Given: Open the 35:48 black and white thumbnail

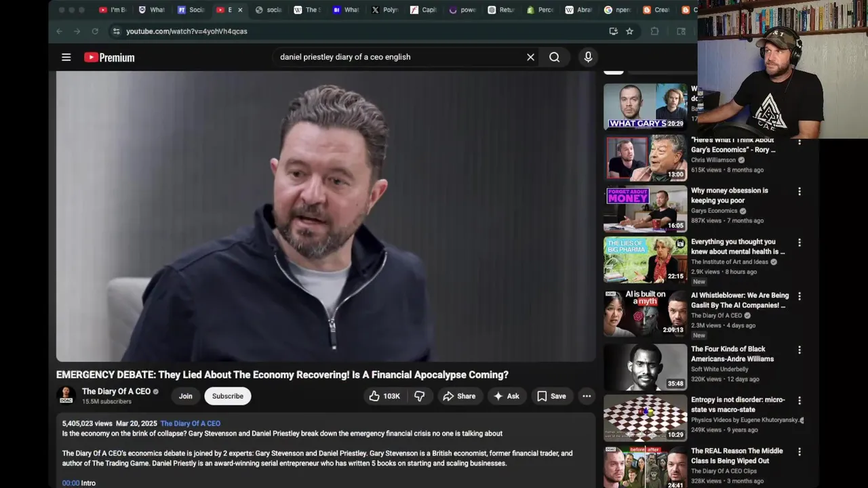Looking at the screenshot, I should click(x=645, y=367).
